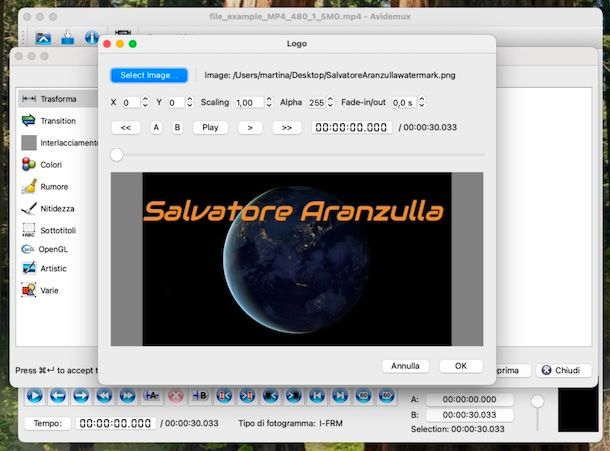Click into the Scaling field showing 1,00
The width and height of the screenshot is (610, 451).
[x=249, y=103]
